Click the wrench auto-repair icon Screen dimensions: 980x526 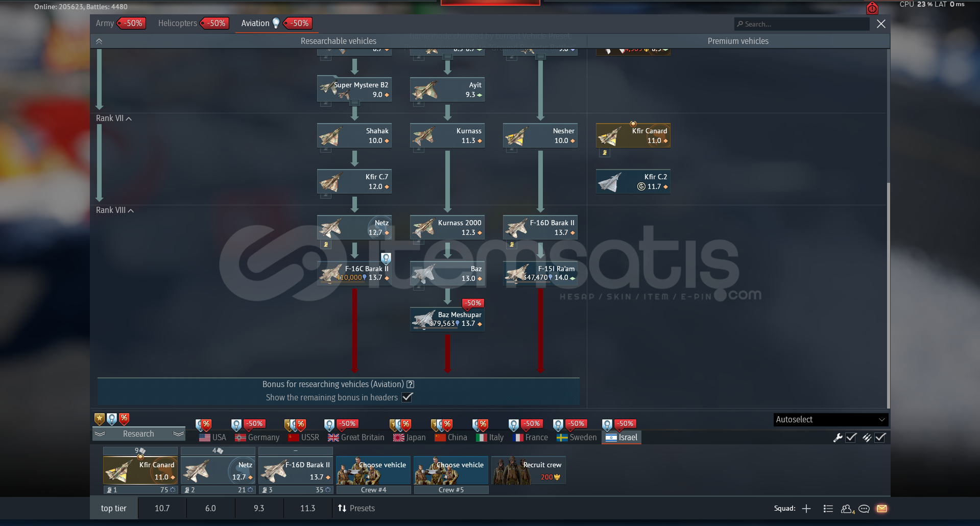tap(838, 438)
